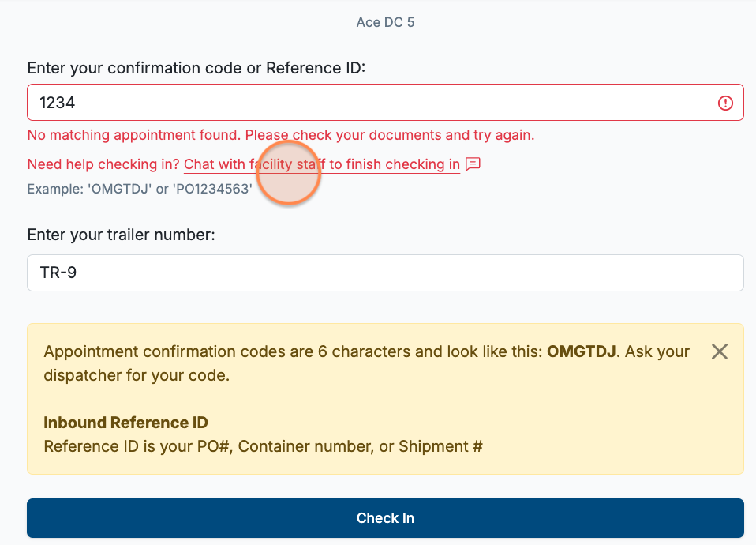Click the Need help checking in? text
Image resolution: width=756 pixels, height=545 pixels.
coord(103,164)
